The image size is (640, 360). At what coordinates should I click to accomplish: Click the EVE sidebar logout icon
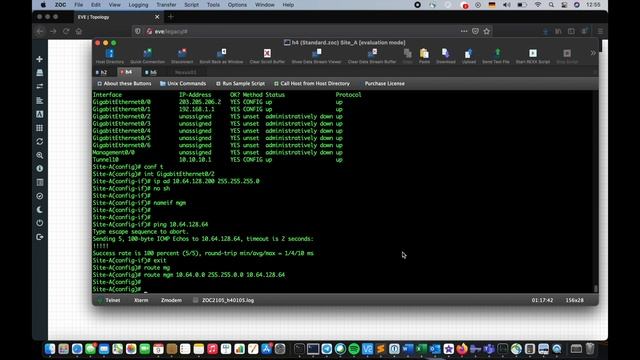[40, 237]
